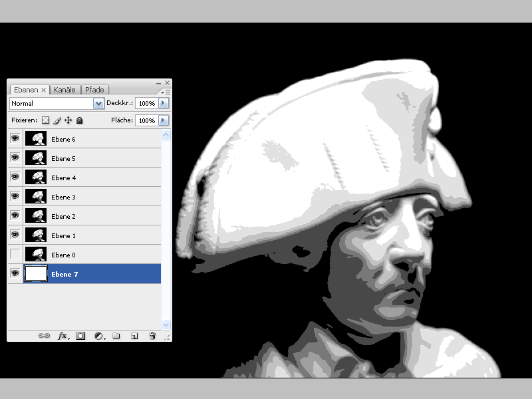The height and width of the screenshot is (399, 532).
Task: Switch to the Kanäle tab
Action: coord(65,90)
